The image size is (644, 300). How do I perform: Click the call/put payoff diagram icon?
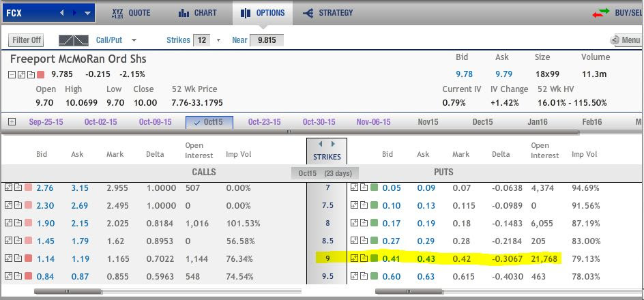[74, 40]
